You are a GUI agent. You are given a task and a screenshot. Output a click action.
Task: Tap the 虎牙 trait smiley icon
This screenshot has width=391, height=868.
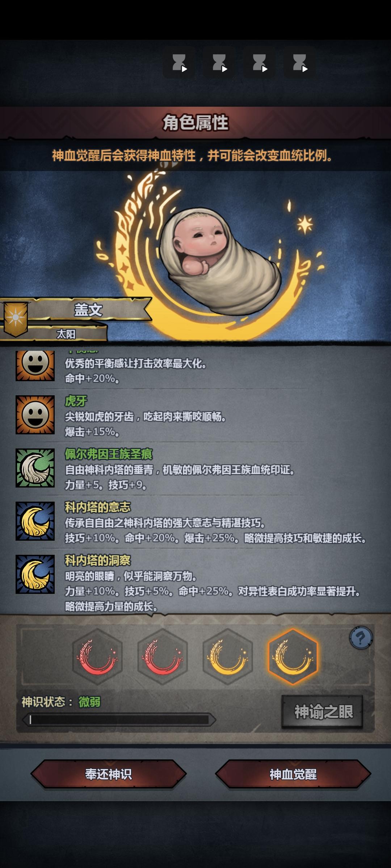click(35, 415)
